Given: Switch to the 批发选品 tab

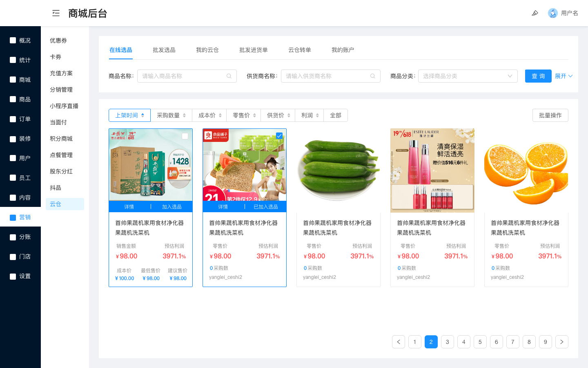Looking at the screenshot, I should (x=164, y=50).
